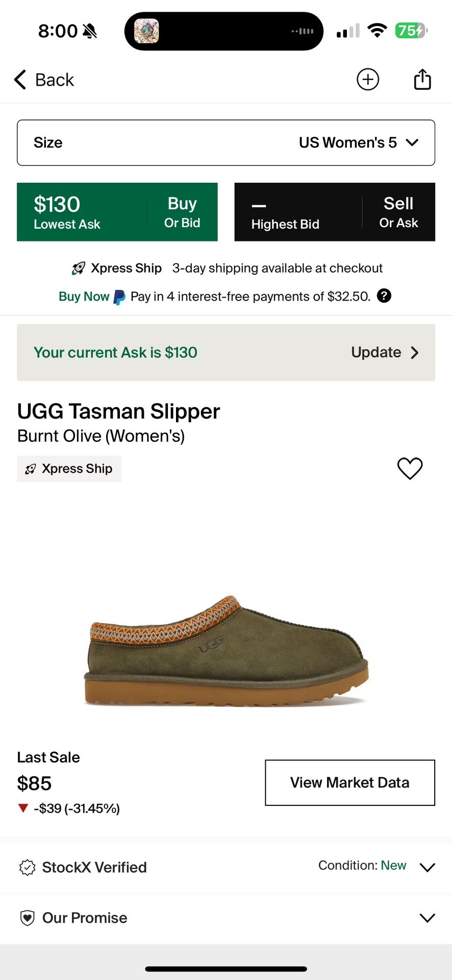Tap the slipper product image
452x980 pixels.
point(226,653)
